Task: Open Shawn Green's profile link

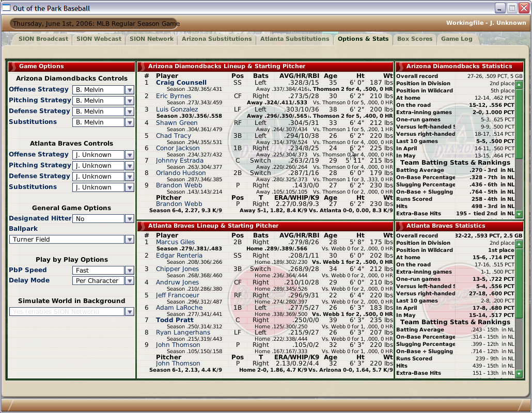Action: click(x=177, y=123)
